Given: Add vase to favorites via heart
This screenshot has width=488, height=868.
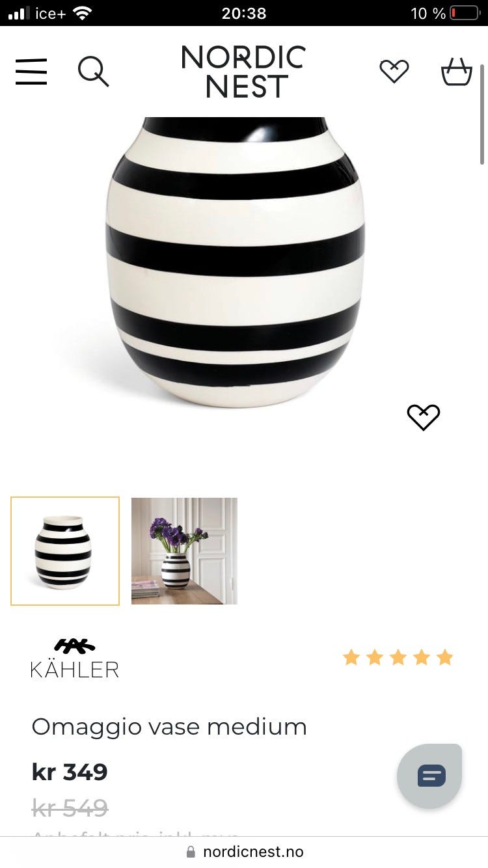Looking at the screenshot, I should [x=424, y=417].
